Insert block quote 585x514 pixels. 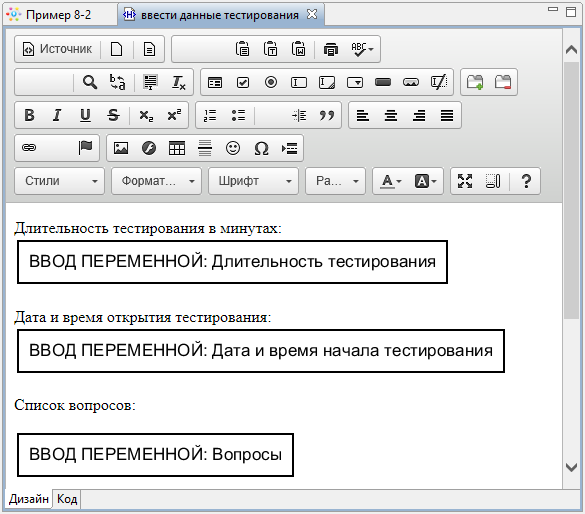327,115
